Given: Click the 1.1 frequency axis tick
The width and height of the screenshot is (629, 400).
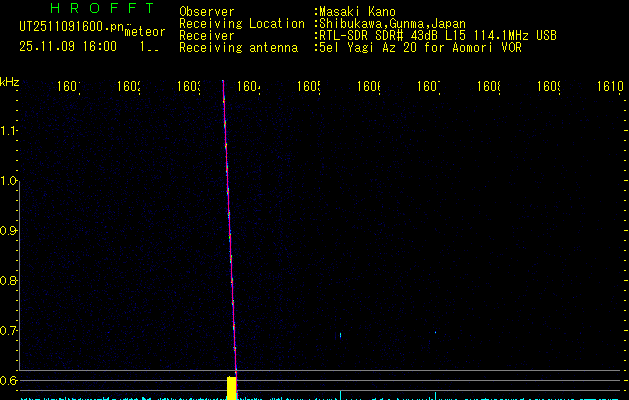Looking at the screenshot, I should (x=9, y=130).
